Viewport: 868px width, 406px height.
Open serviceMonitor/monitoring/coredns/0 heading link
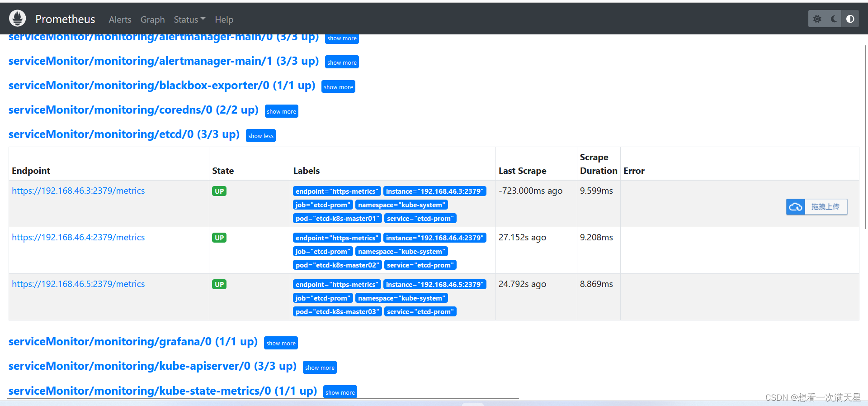133,110
